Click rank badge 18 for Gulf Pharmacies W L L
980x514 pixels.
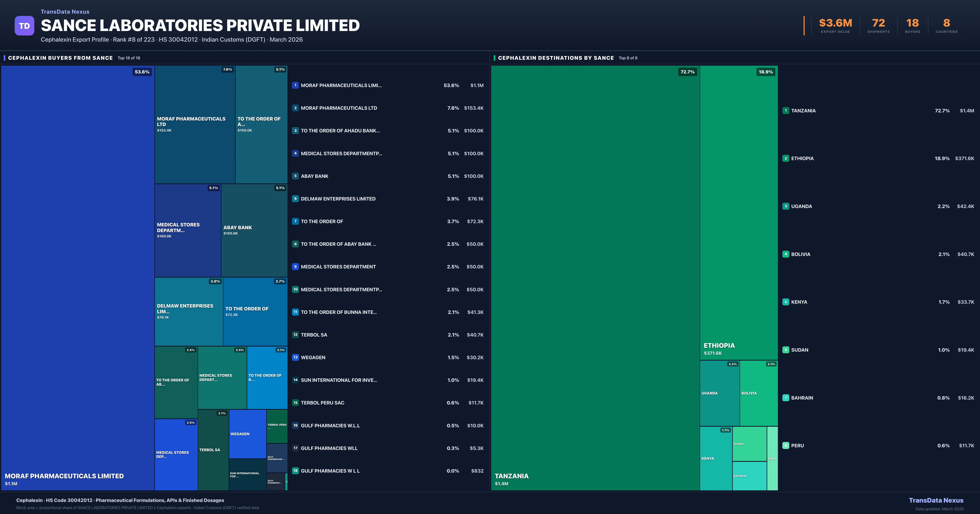pos(295,471)
